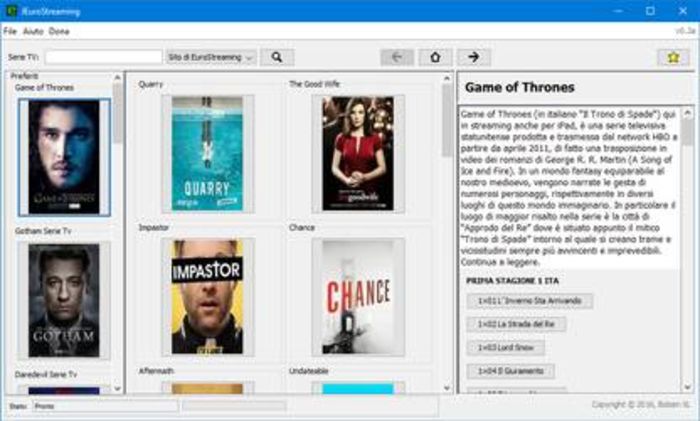Play episode 1x04 Il Giuramento

coord(511,371)
